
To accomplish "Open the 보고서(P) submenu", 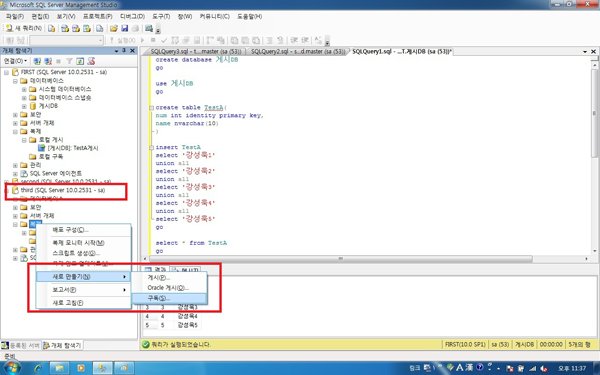I will 83,290.
